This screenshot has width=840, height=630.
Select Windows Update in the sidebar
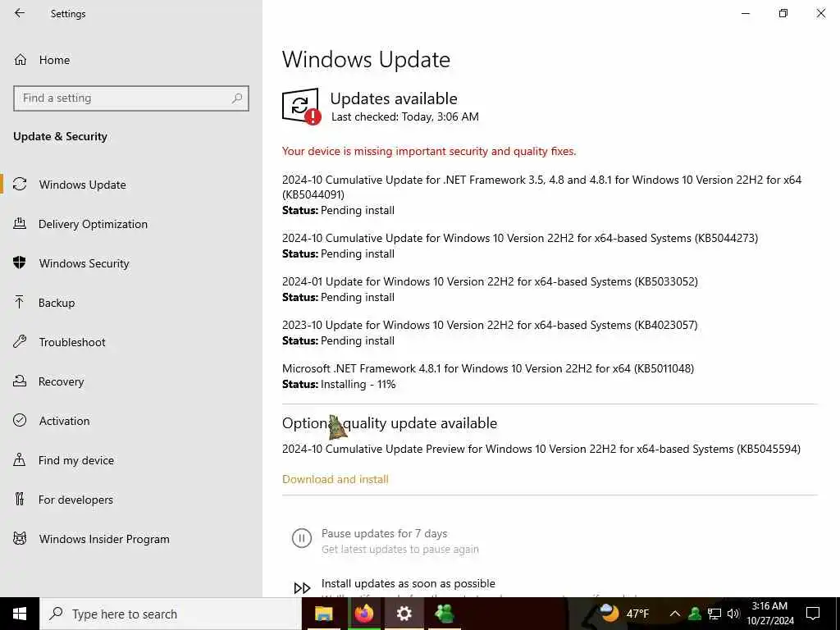click(x=83, y=185)
